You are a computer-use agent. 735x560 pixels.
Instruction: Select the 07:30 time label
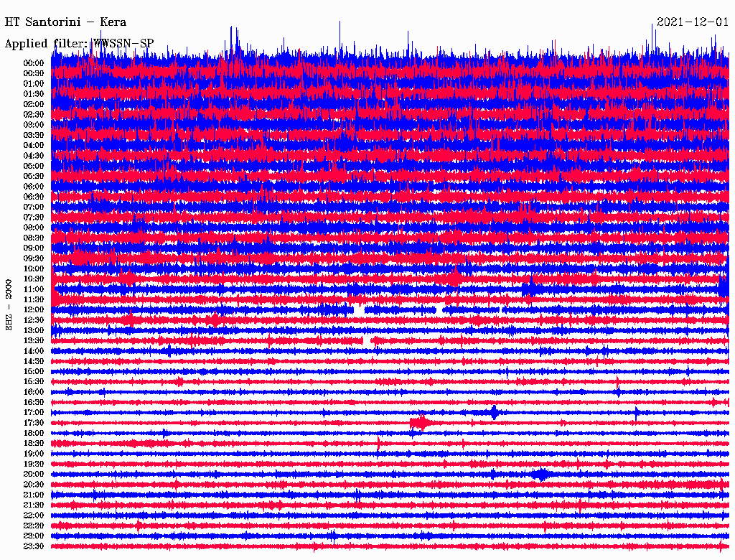click(34, 218)
